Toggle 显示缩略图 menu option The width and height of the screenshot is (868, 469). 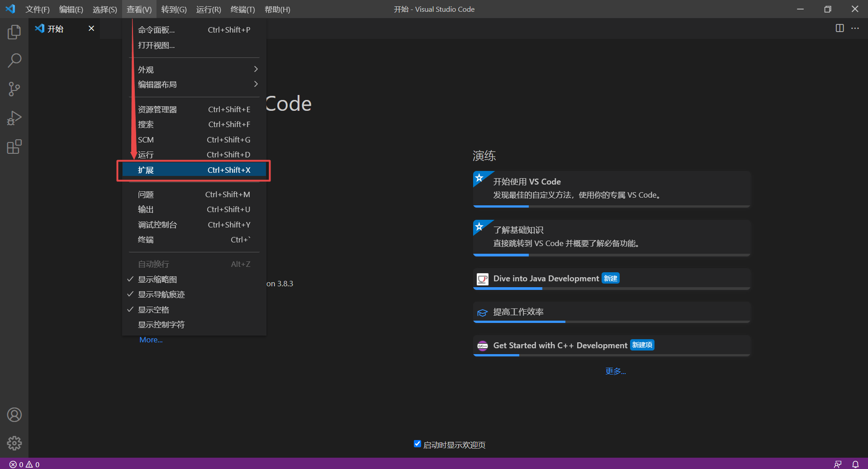pos(194,280)
